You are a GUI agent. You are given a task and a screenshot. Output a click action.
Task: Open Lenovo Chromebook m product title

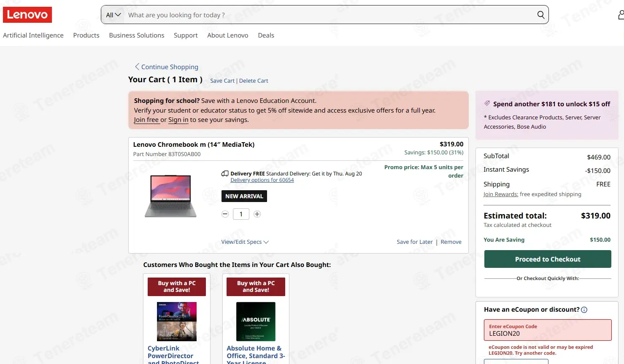click(194, 144)
